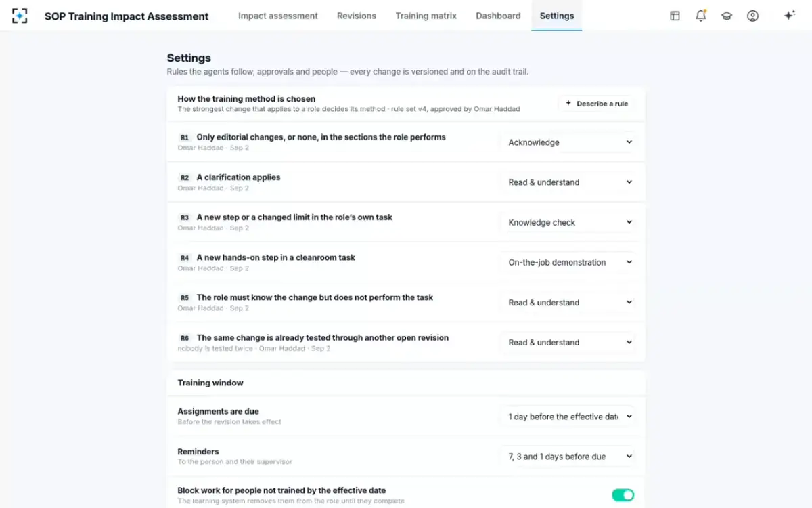812x508 pixels.
Task: Click the R4 rule badge
Action: pyautogui.click(x=185, y=258)
